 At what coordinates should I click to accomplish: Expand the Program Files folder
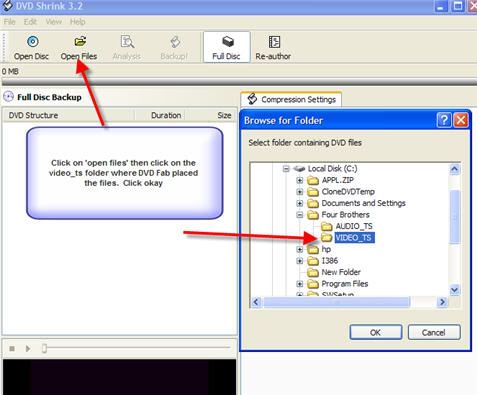click(300, 284)
